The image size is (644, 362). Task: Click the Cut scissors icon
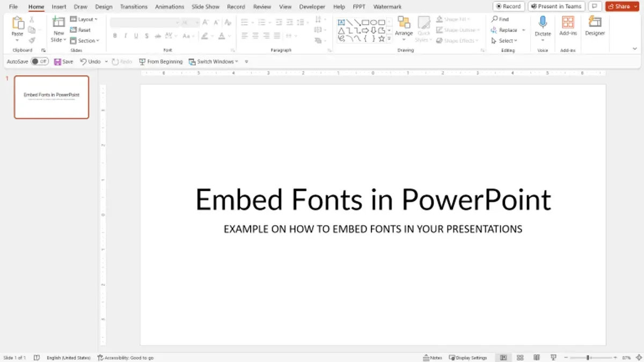point(32,20)
